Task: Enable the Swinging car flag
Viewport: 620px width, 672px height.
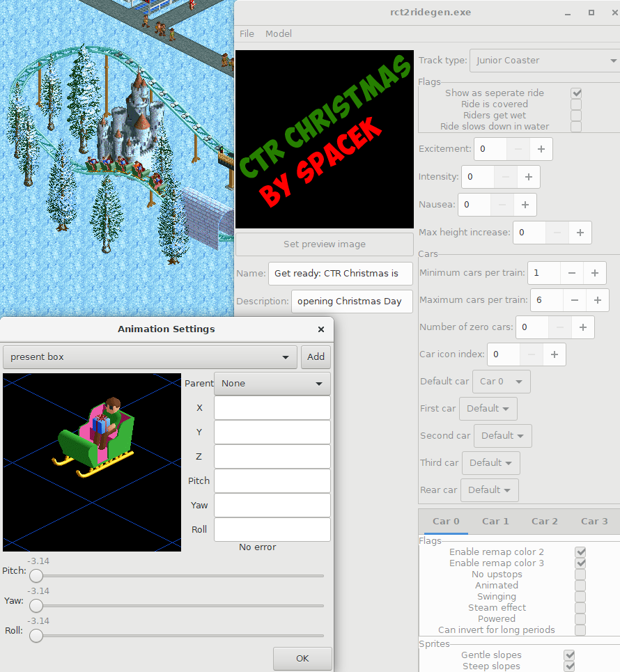Action: click(x=580, y=597)
